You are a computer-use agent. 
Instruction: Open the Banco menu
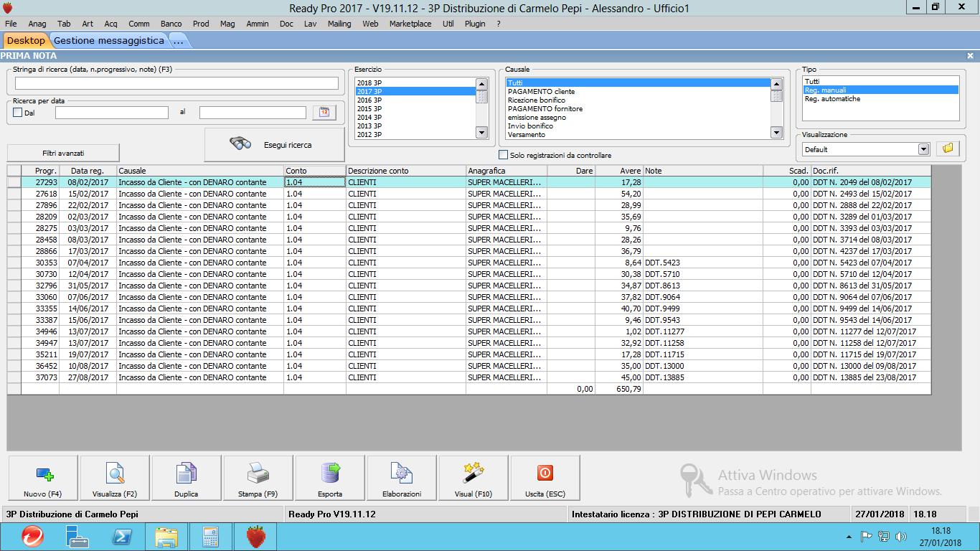[171, 24]
